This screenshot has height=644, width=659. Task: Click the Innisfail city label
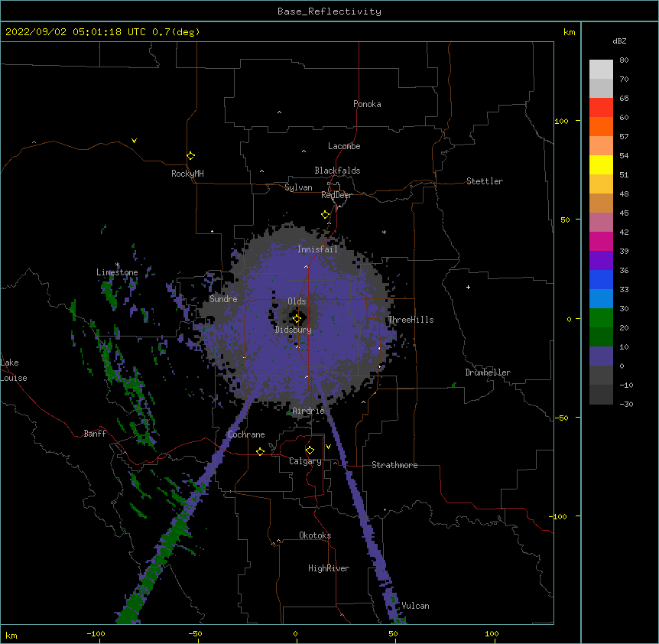[x=317, y=249]
